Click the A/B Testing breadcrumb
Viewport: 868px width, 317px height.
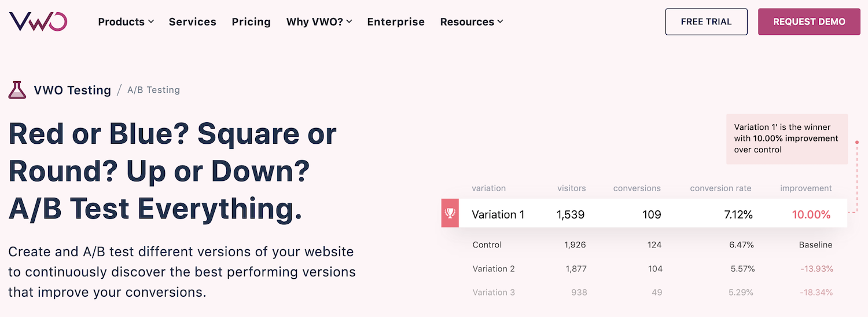click(153, 90)
